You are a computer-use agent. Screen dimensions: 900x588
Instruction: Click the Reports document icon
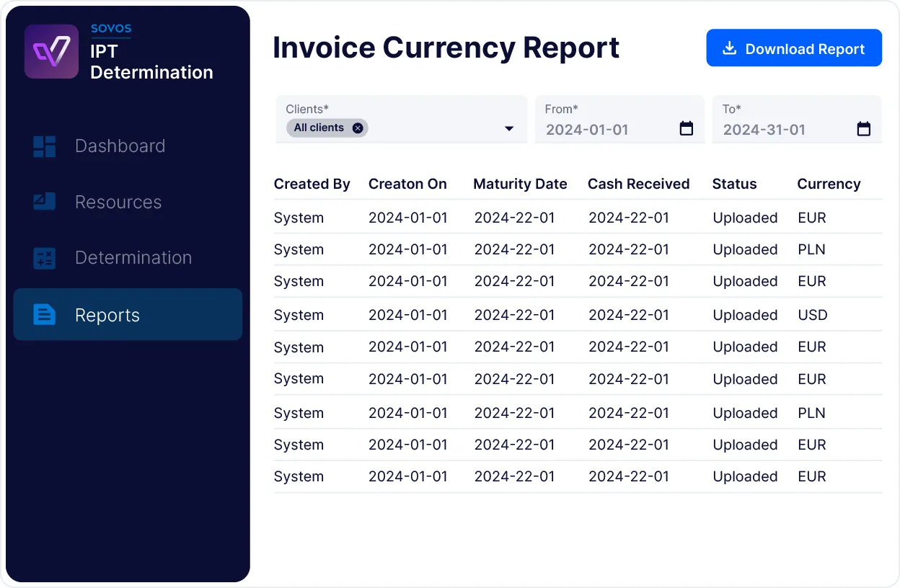(x=45, y=315)
